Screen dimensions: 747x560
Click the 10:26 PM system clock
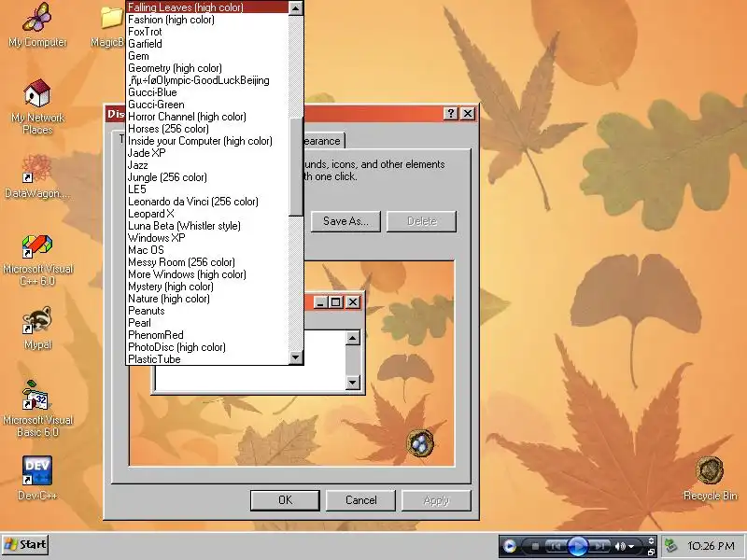click(x=711, y=546)
